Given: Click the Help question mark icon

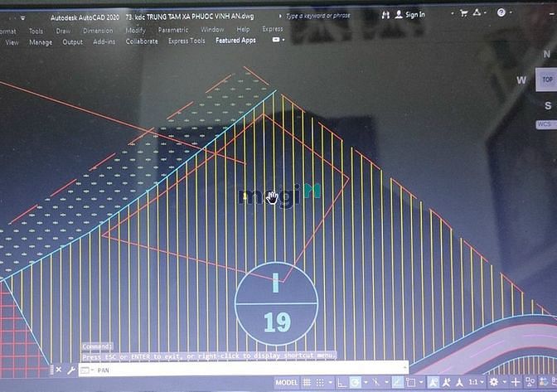Looking at the screenshot, I should click(x=501, y=12).
